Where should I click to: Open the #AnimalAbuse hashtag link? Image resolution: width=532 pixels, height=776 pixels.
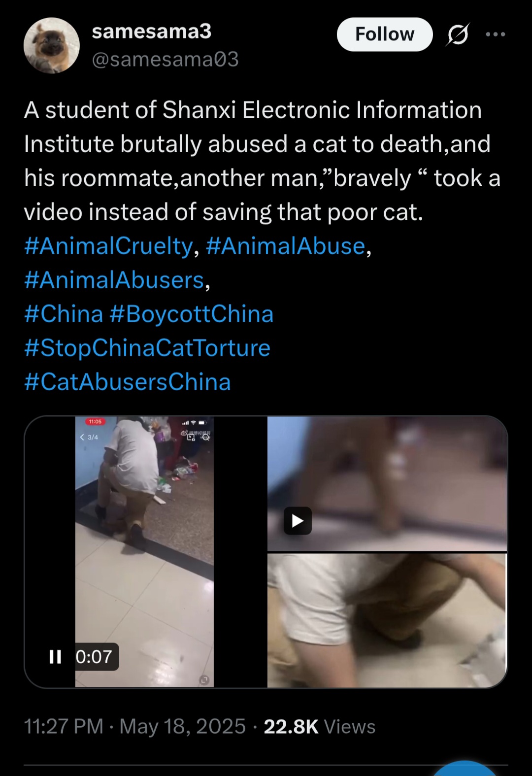[x=285, y=246]
